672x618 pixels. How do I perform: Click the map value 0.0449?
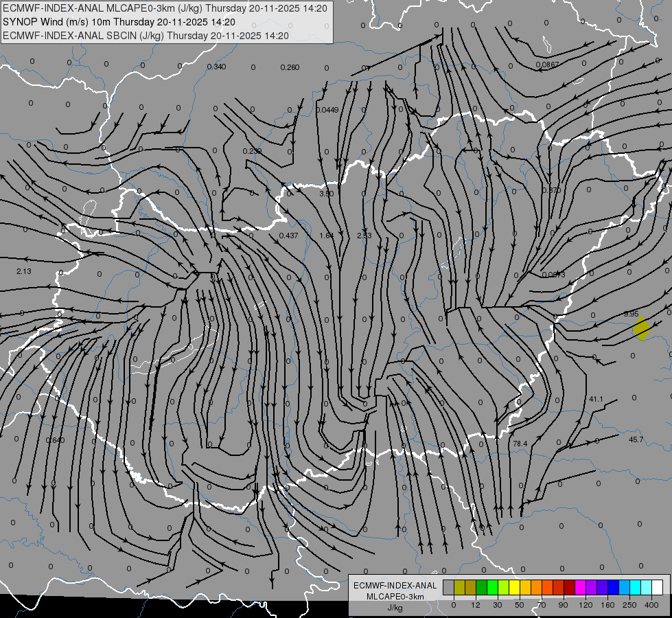[x=327, y=111]
